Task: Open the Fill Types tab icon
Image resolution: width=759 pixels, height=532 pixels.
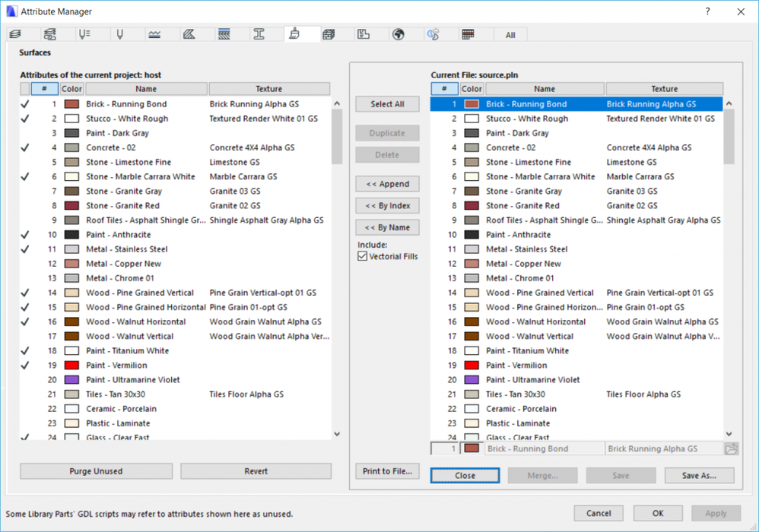Action: point(189,34)
